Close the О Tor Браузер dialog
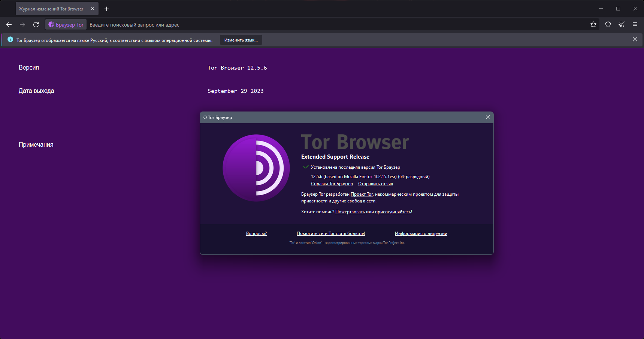The height and width of the screenshot is (339, 644). point(488,117)
